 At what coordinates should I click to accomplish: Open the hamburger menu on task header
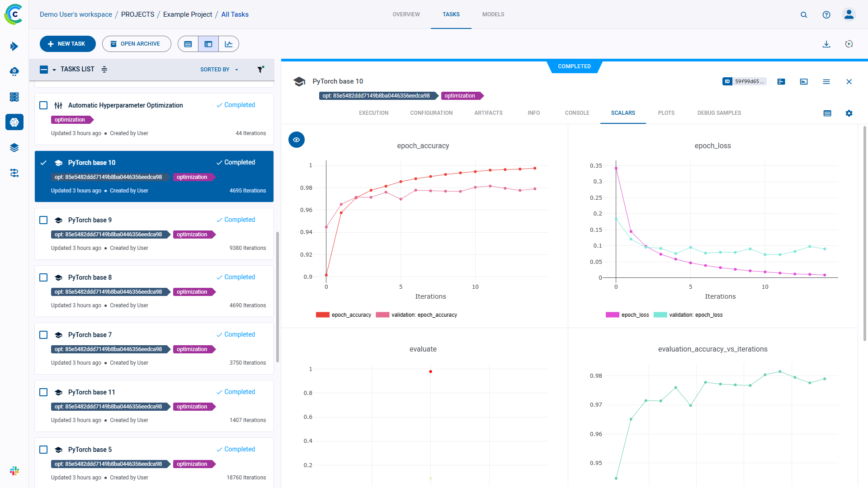tap(827, 81)
